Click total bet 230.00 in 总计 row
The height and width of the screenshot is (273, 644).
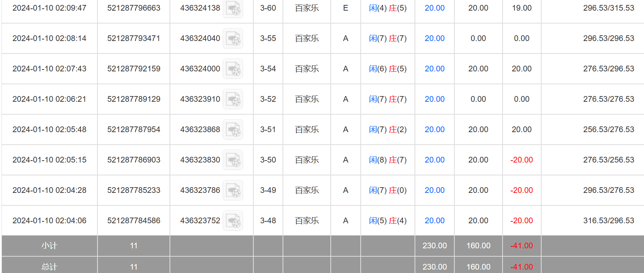point(435,267)
